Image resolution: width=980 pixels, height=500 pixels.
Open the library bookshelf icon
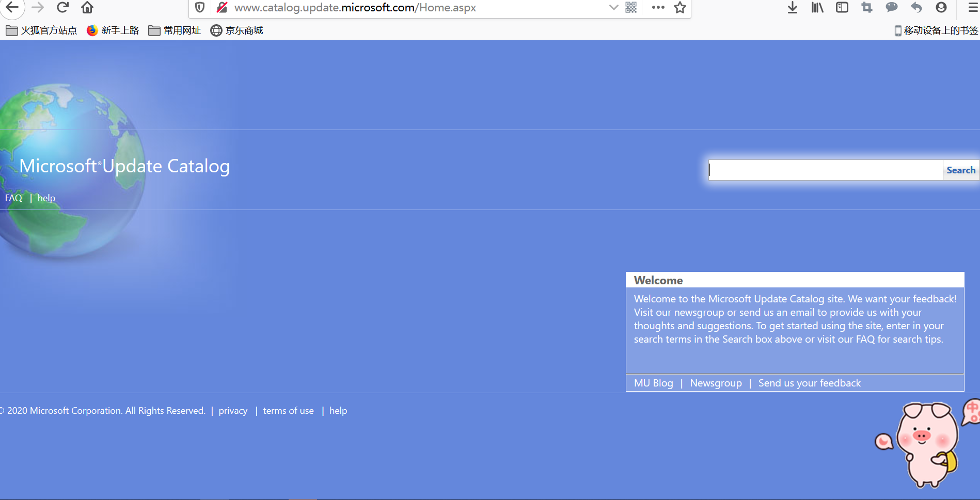(817, 7)
